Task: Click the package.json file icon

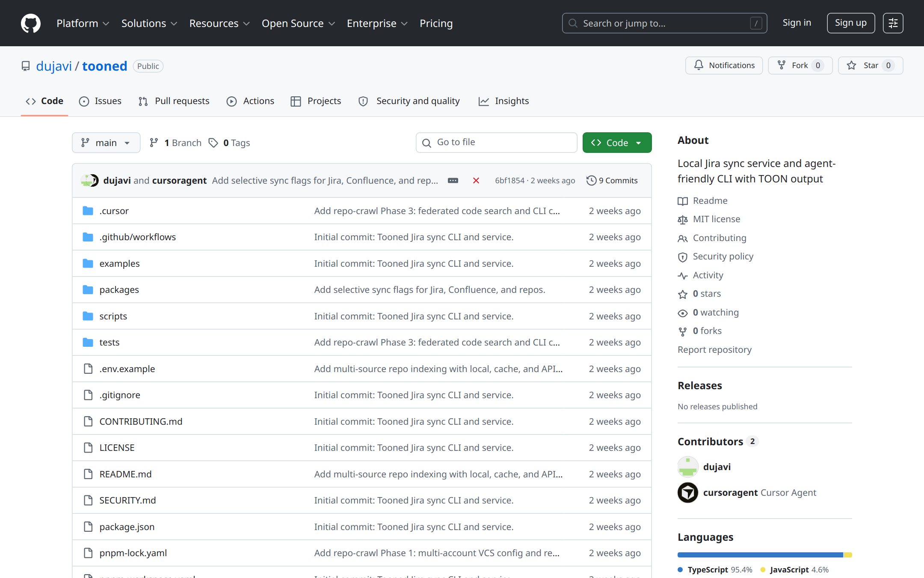Action: (x=88, y=527)
